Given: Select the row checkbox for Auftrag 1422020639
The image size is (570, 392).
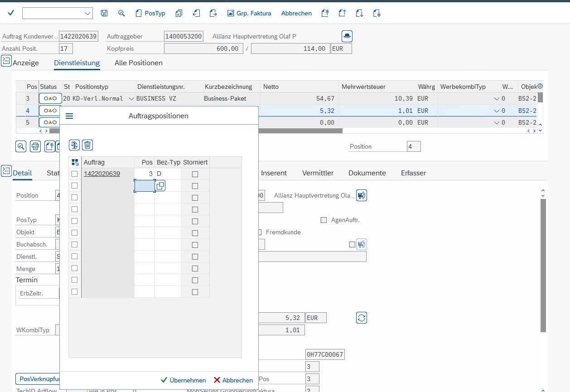Looking at the screenshot, I should [x=75, y=174].
